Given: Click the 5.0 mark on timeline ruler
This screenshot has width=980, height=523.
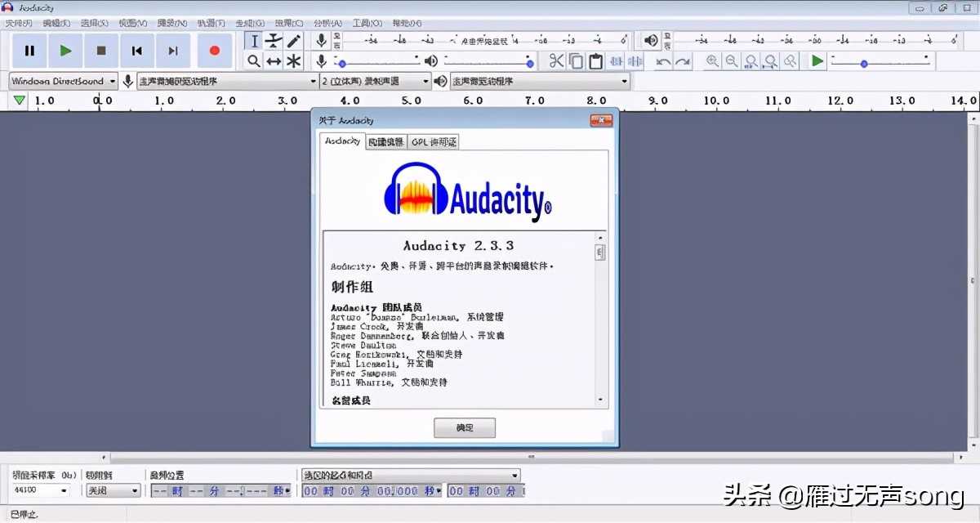Looking at the screenshot, I should click(x=411, y=101).
